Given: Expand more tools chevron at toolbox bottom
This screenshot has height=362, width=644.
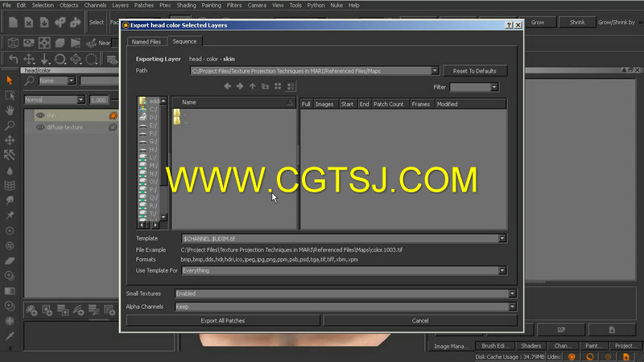Looking at the screenshot, I should pos(10,348).
